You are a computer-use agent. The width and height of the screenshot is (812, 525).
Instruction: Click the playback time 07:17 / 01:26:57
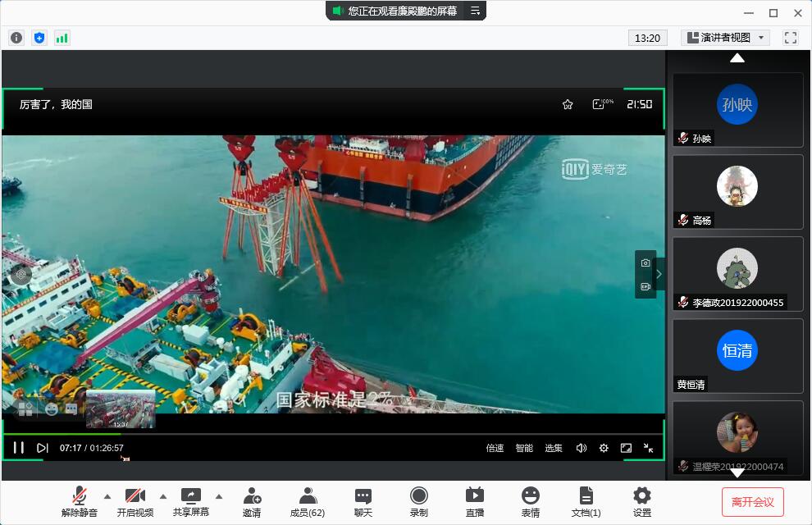(x=92, y=448)
